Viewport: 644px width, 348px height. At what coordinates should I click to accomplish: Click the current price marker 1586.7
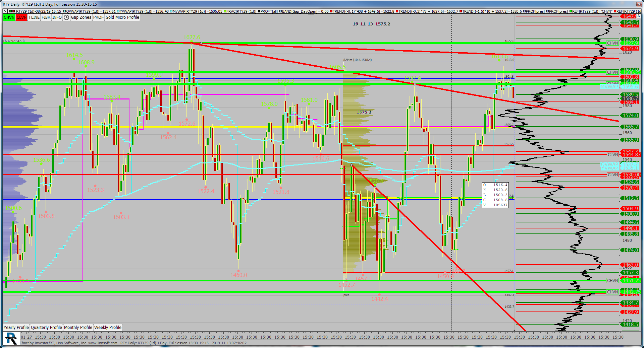(630, 98)
